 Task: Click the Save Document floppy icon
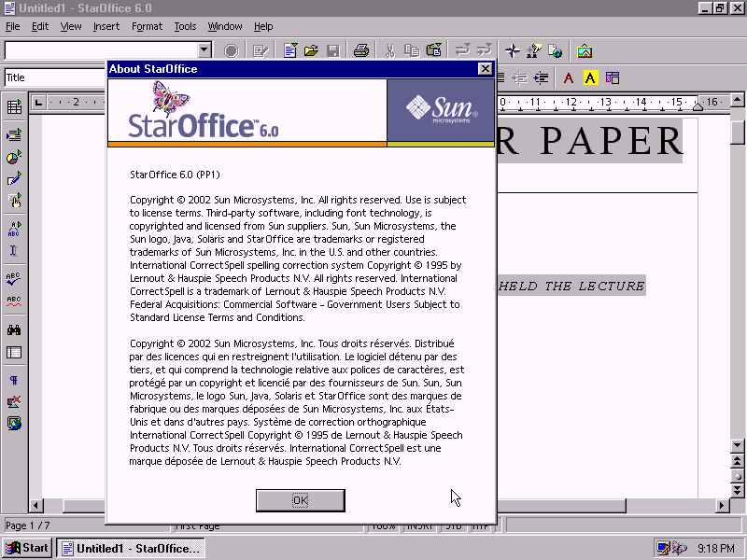coord(333,50)
